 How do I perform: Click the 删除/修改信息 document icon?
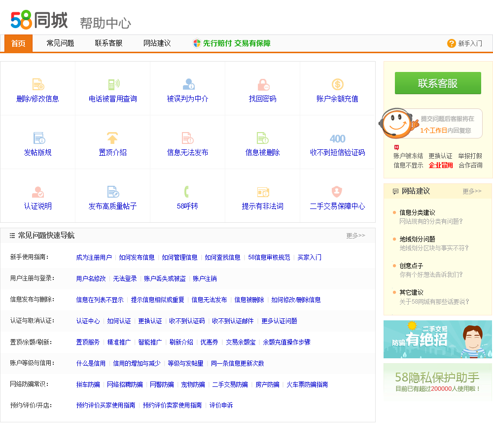(38, 84)
